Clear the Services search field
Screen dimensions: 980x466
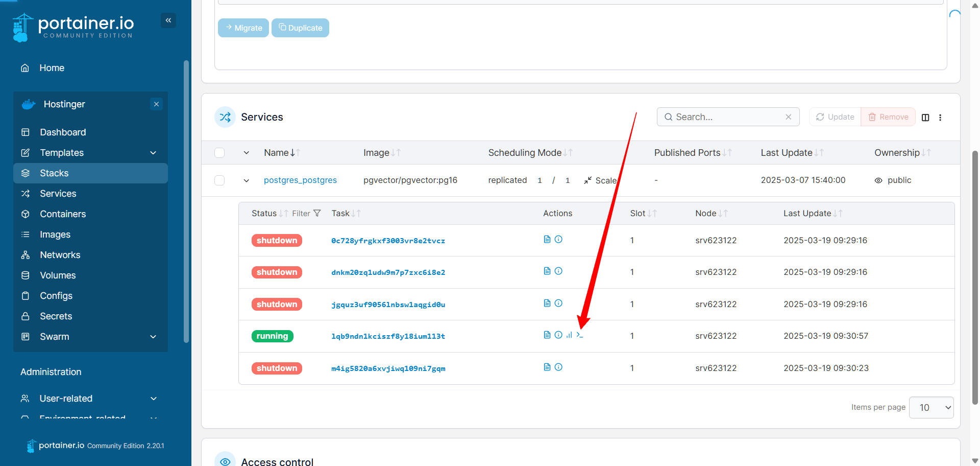click(x=789, y=117)
